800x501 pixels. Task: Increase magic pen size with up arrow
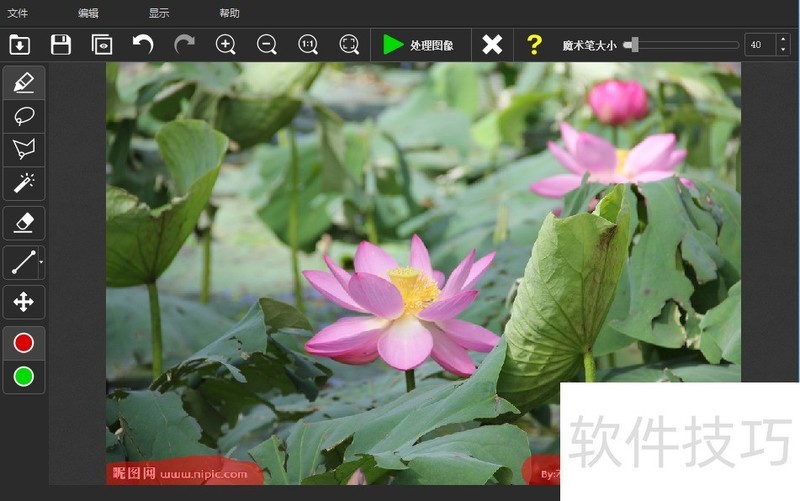pyautogui.click(x=783, y=39)
